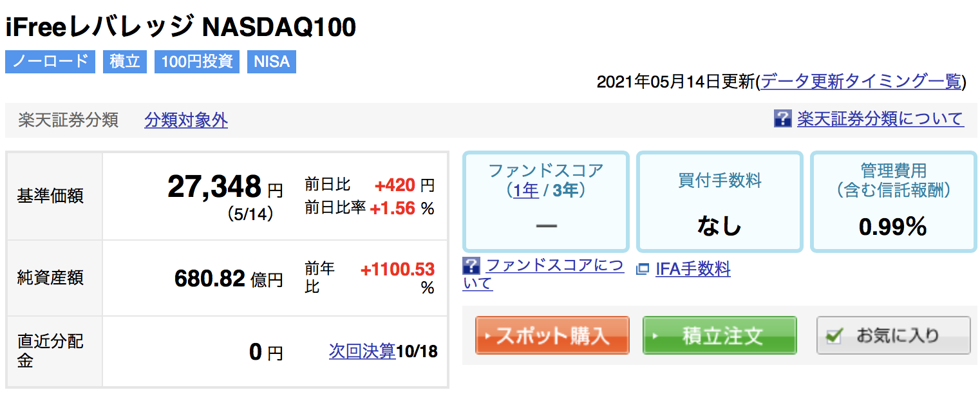Click the 積立注文 green button
The height and width of the screenshot is (399, 980).
pos(720,335)
